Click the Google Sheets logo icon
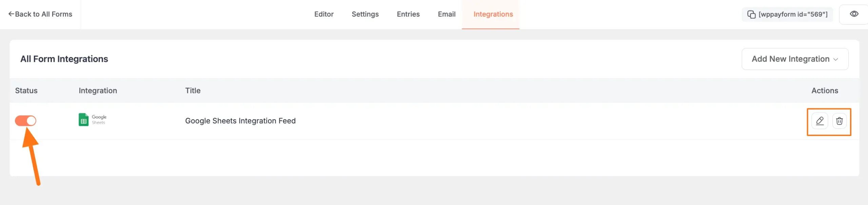This screenshot has height=205, width=868. [x=84, y=120]
